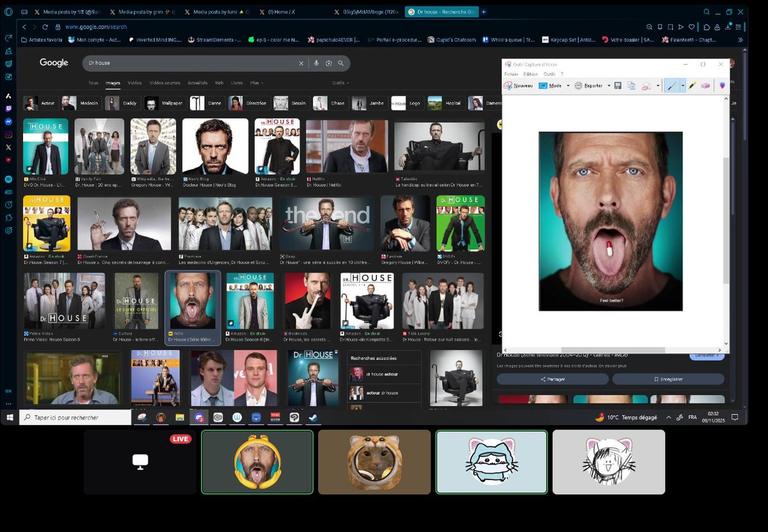Open related search 'dr house acteur'
Viewport: 768px width, 532px height.
[x=384, y=374]
